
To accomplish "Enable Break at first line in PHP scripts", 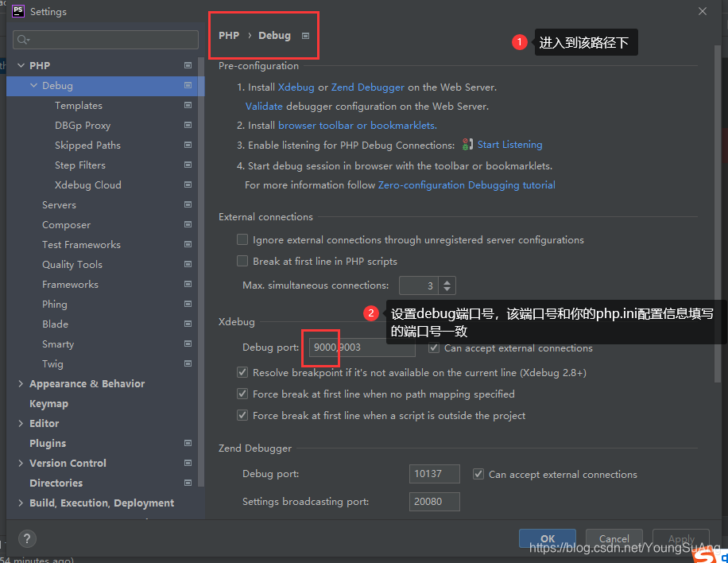I will pyautogui.click(x=242, y=261).
